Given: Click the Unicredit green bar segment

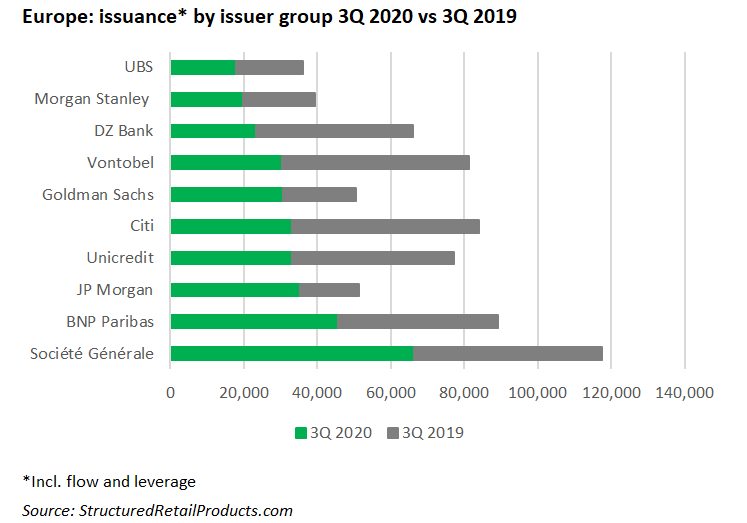Looking at the screenshot, I should [231, 258].
